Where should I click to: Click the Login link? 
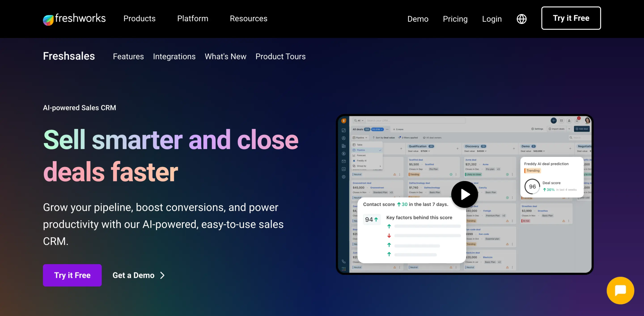tap(492, 19)
